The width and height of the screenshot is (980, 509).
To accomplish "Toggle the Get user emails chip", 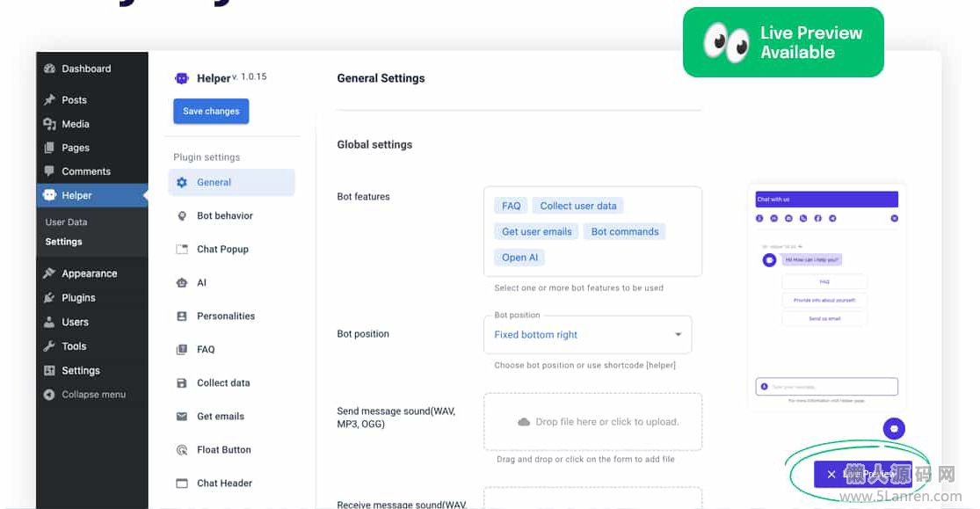I will coord(537,231).
